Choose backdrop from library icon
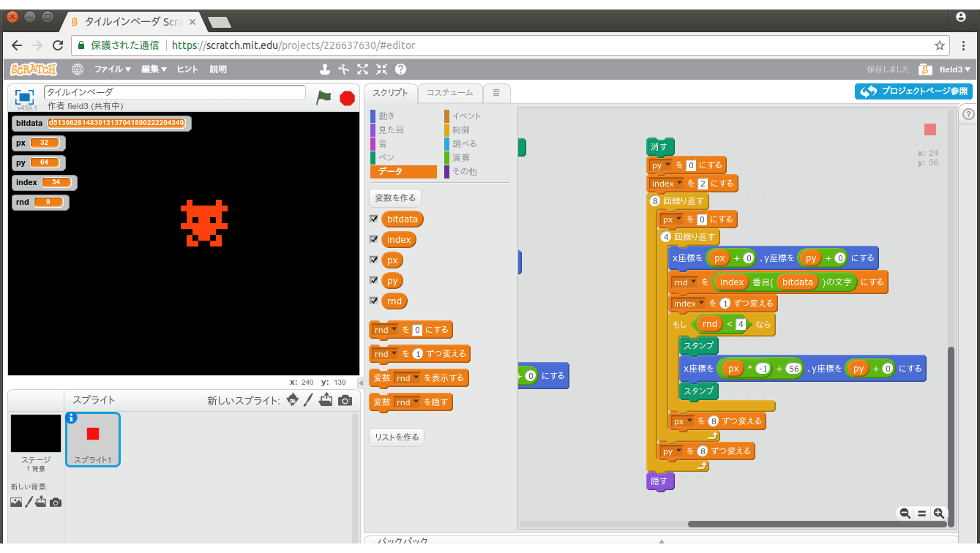The height and width of the screenshot is (553, 980). pyautogui.click(x=16, y=502)
